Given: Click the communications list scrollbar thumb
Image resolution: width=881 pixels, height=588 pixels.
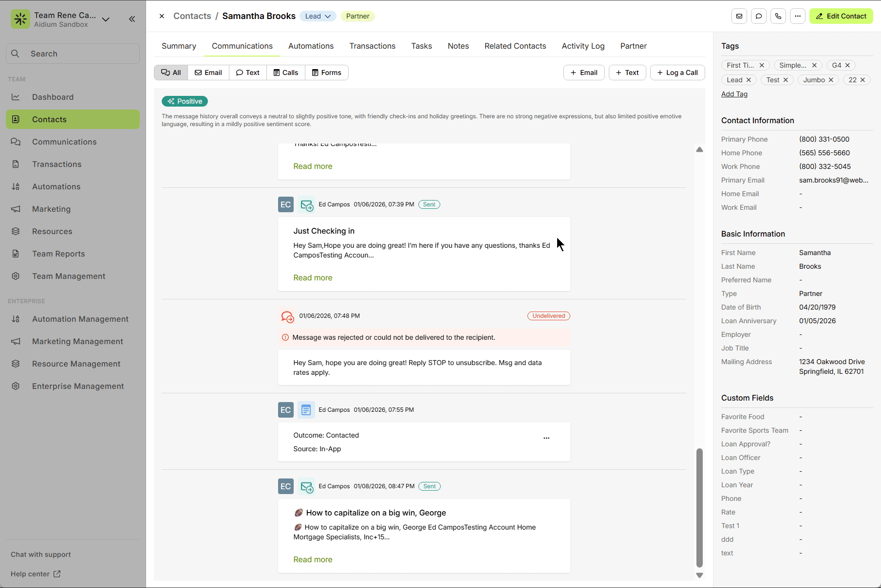Looking at the screenshot, I should (x=699, y=506).
